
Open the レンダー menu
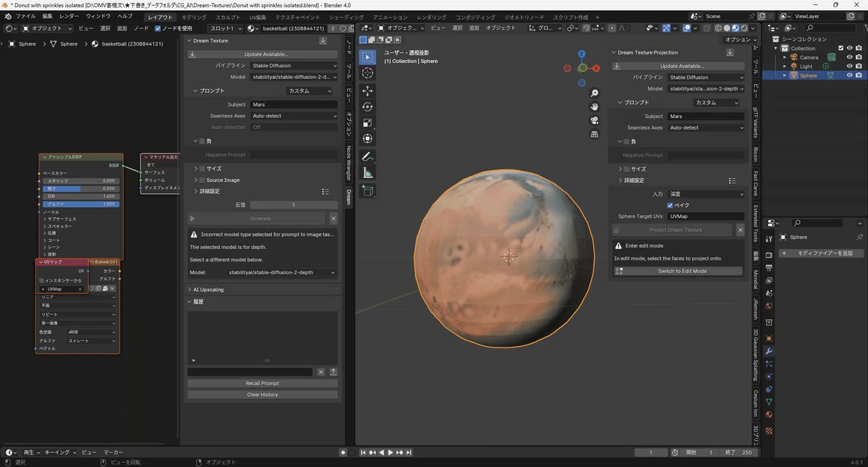click(69, 16)
